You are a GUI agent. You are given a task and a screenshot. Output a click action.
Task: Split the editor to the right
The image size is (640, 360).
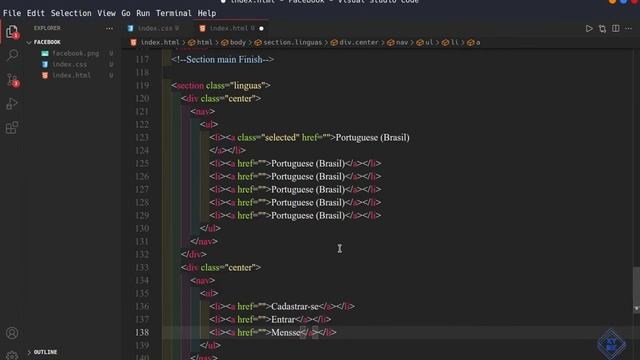[x=616, y=29]
